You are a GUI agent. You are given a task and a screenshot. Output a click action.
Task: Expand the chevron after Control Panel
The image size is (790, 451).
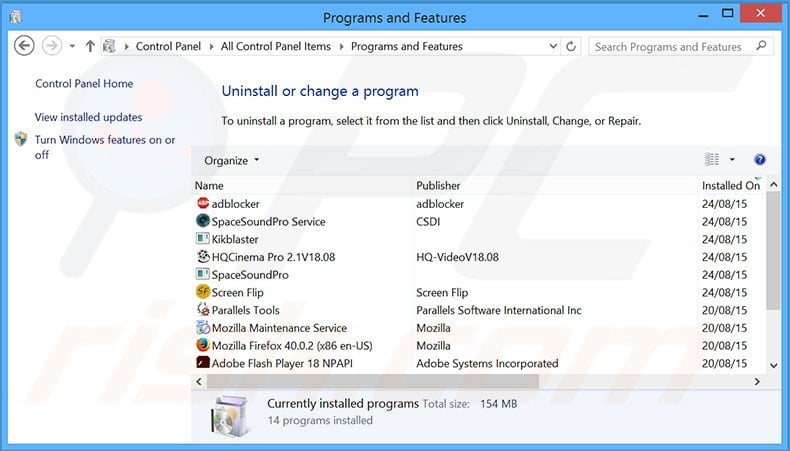click(x=211, y=46)
